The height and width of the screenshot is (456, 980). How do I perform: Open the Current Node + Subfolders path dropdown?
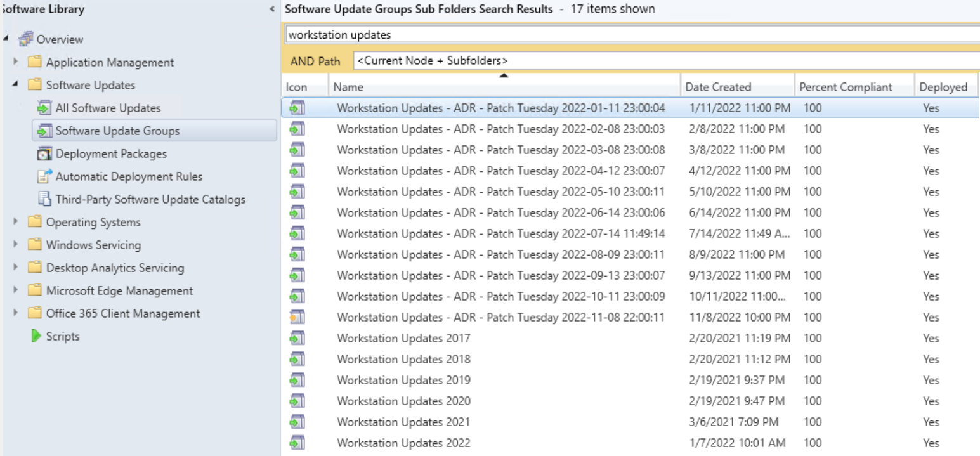click(666, 61)
